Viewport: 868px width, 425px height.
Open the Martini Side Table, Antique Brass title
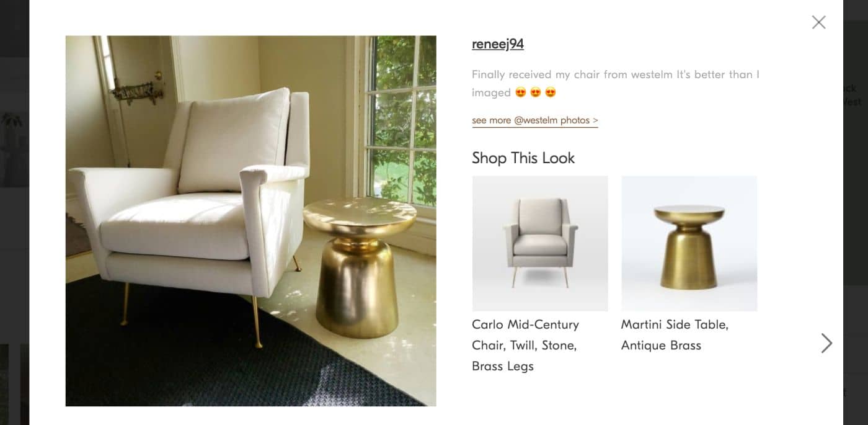(675, 335)
